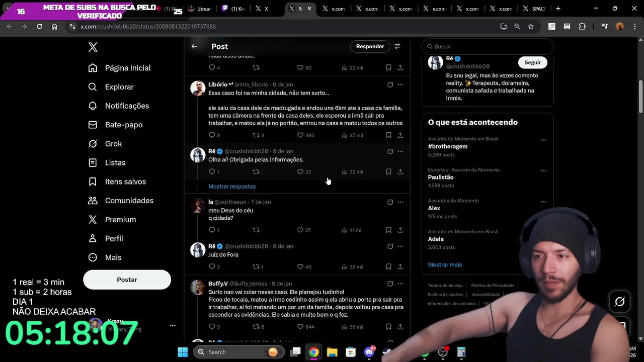The image size is (644, 362).
Task: Open more options for #brotheragem trend
Action: click(x=543, y=140)
